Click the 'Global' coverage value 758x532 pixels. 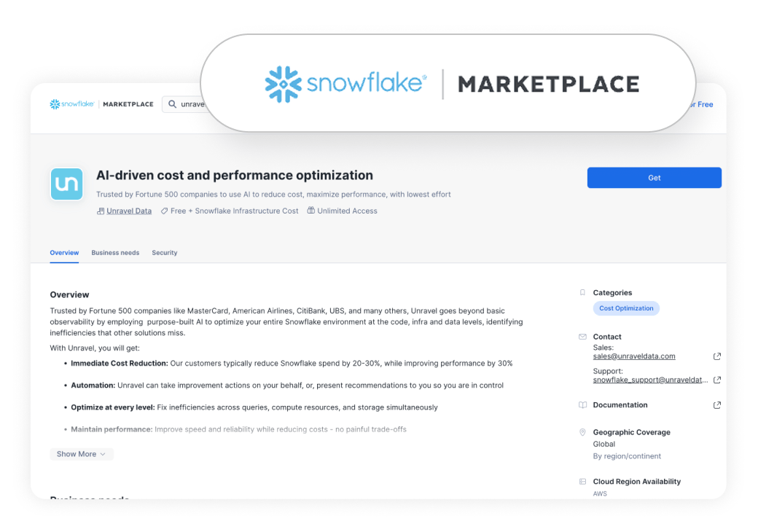click(x=604, y=444)
